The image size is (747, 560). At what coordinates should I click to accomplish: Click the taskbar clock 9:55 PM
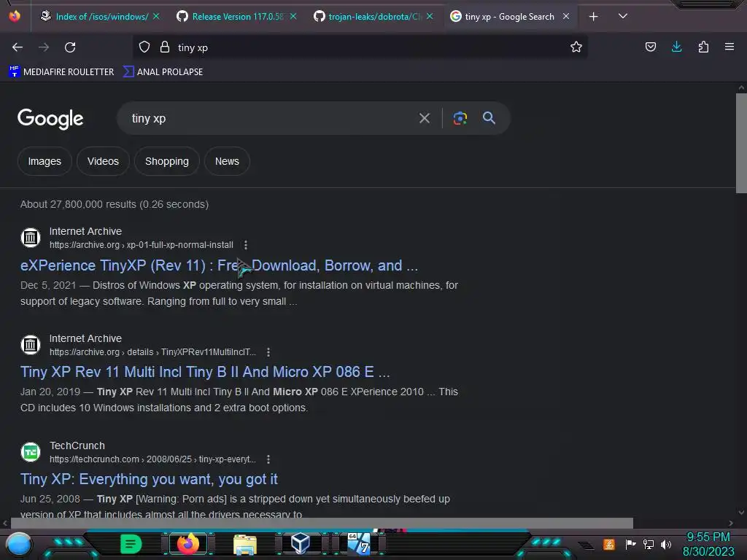pos(708,537)
